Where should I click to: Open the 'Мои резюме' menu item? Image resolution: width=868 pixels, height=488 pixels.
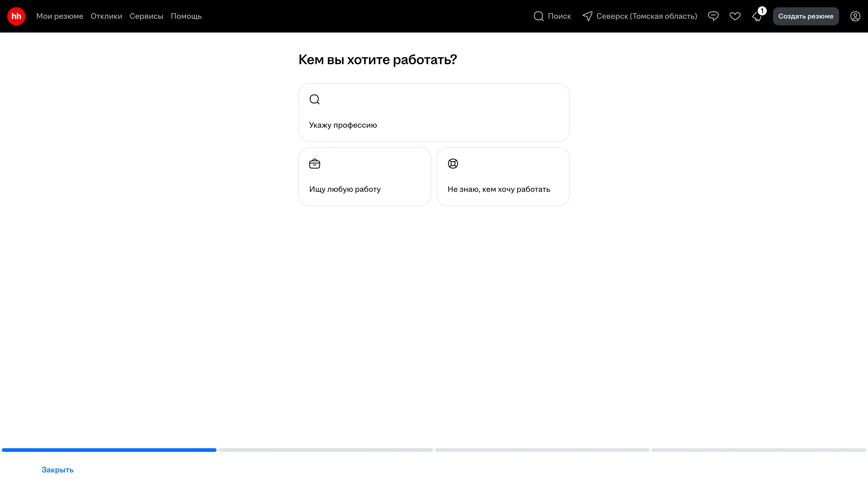coord(60,16)
